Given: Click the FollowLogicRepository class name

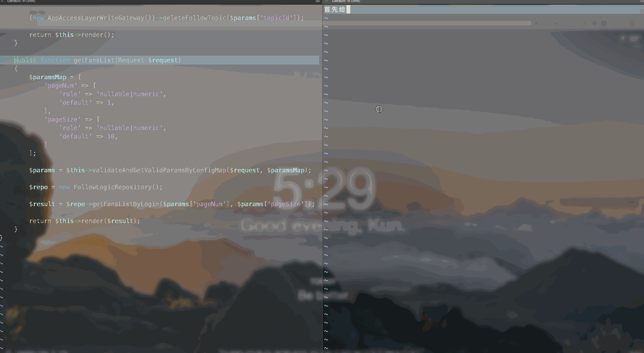Looking at the screenshot, I should 113,187.
